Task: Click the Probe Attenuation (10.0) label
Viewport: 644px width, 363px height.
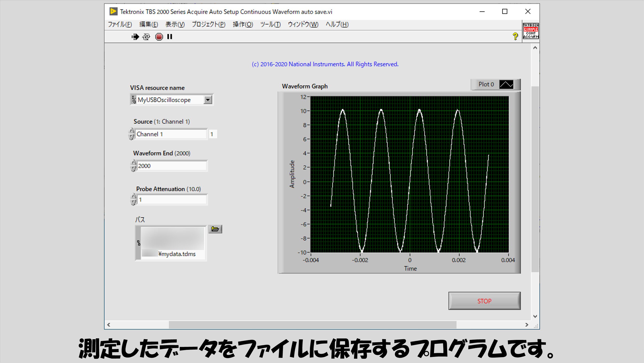Action: [x=168, y=189]
